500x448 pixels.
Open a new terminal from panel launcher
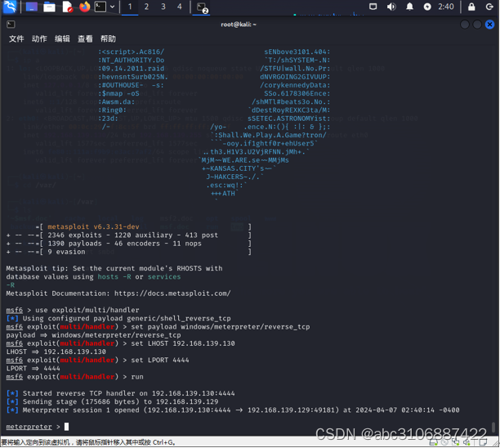[x=100, y=7]
